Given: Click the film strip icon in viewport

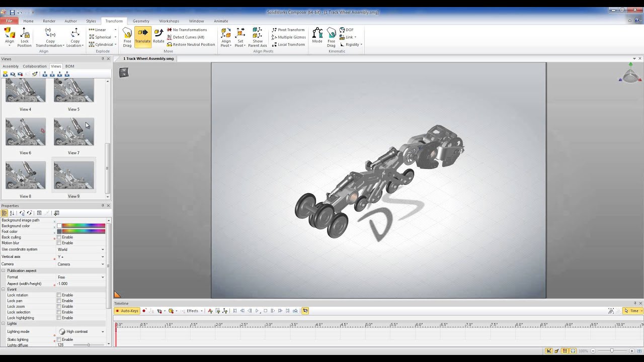Looking at the screenshot, I should [x=124, y=73].
